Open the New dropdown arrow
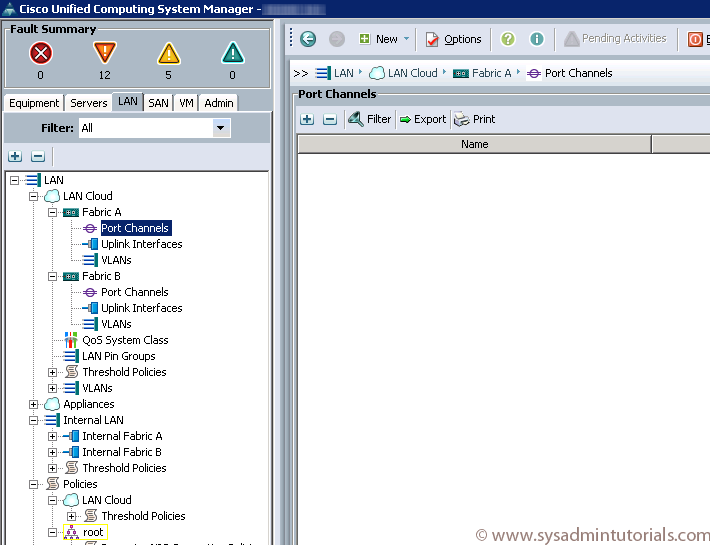This screenshot has width=710, height=545. click(x=406, y=39)
